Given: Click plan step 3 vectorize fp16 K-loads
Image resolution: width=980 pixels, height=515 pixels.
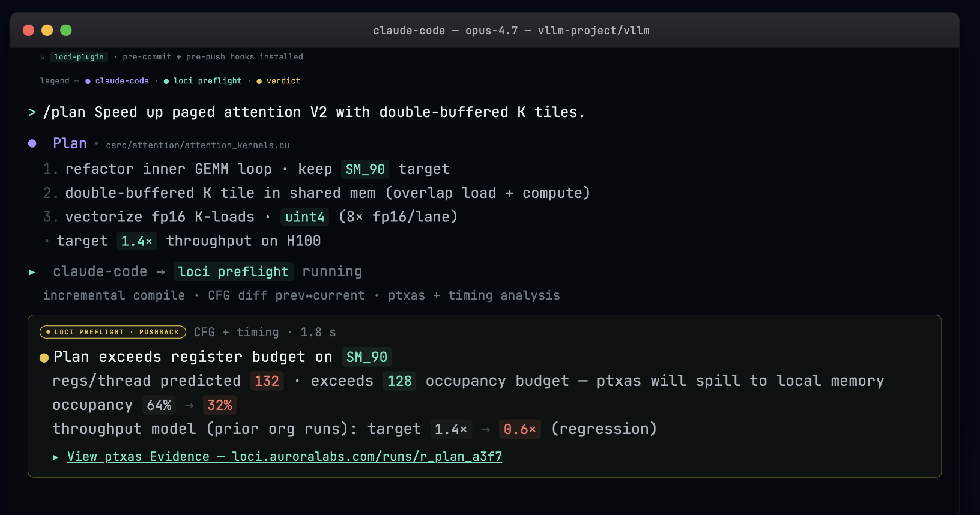Looking at the screenshot, I should click(x=250, y=217).
